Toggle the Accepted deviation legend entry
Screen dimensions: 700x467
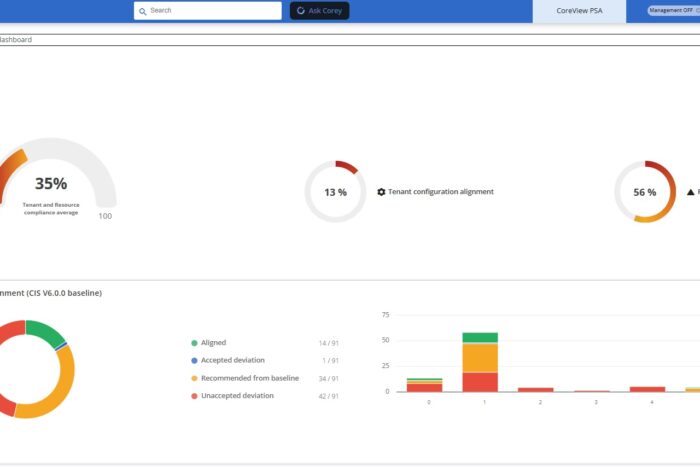point(232,360)
